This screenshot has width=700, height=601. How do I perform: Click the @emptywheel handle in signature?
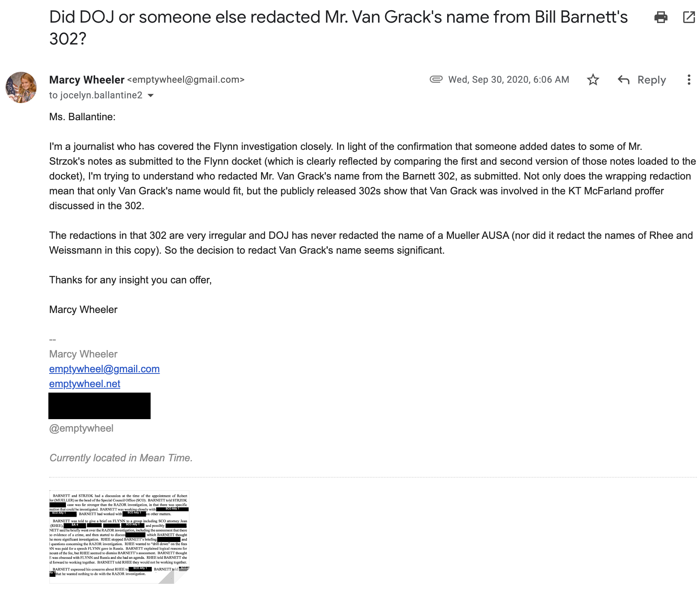81,428
